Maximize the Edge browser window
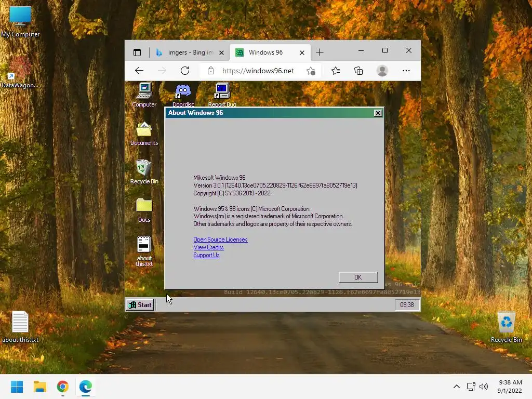 click(x=385, y=51)
